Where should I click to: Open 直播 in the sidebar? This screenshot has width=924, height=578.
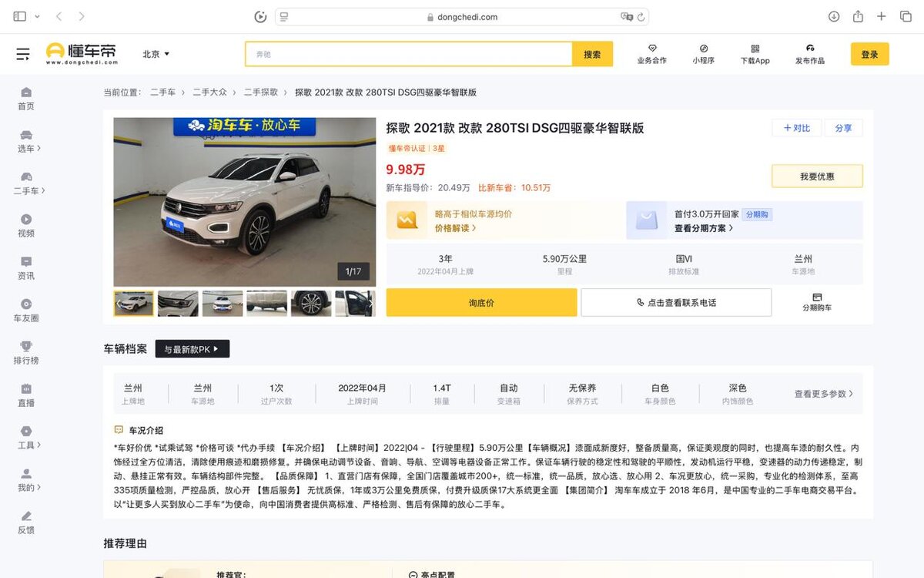[26, 395]
